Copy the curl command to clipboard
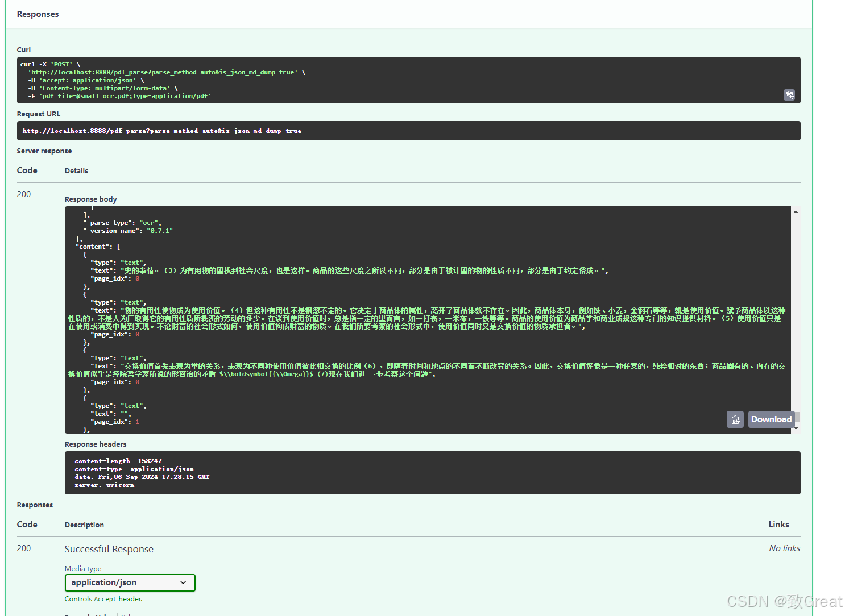This screenshot has height=616, width=845. coord(789,95)
